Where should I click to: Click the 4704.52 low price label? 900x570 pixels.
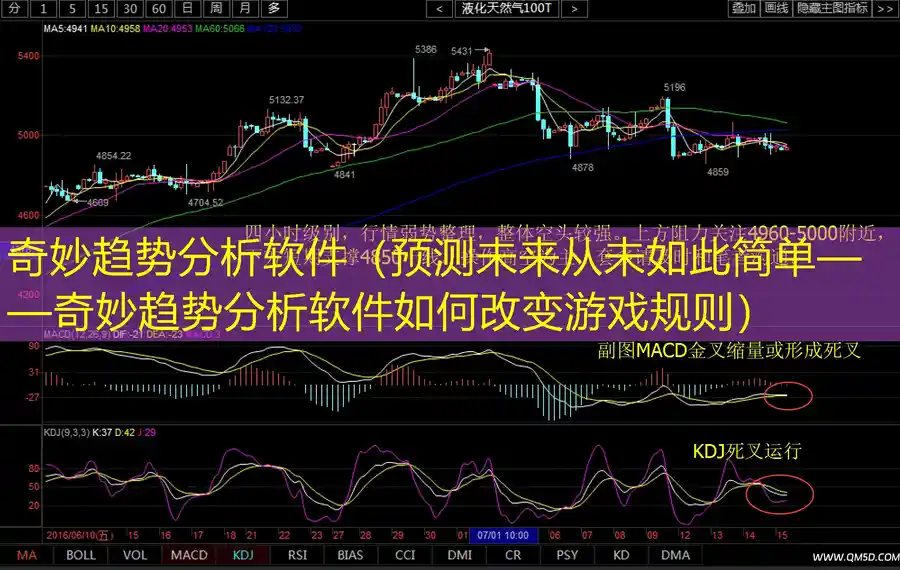coord(205,203)
